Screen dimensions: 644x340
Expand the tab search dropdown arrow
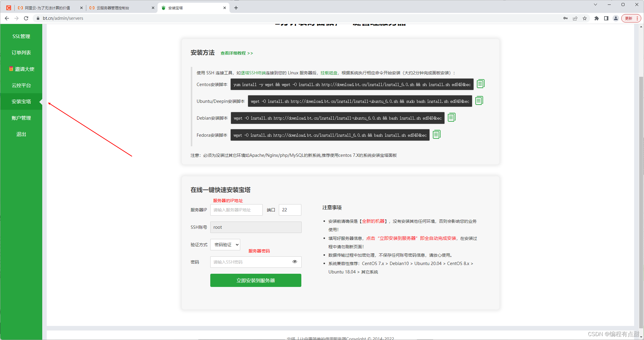pos(595,4)
